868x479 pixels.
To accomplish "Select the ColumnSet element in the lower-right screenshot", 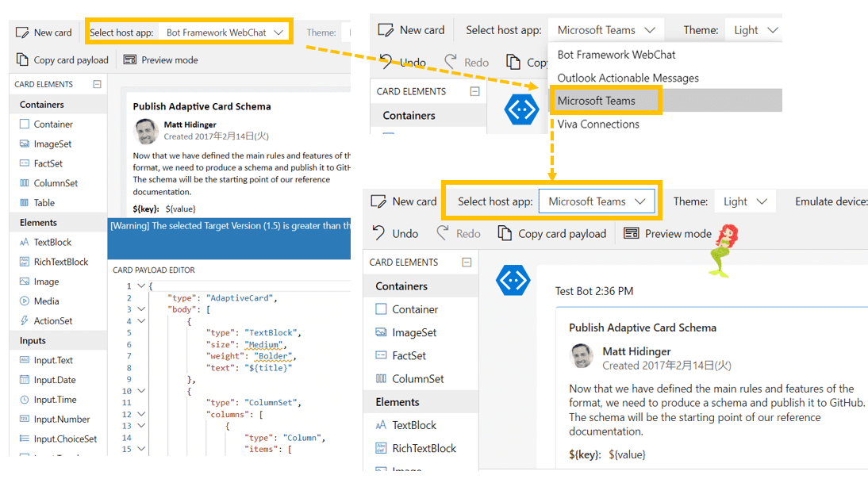I will click(x=409, y=379).
